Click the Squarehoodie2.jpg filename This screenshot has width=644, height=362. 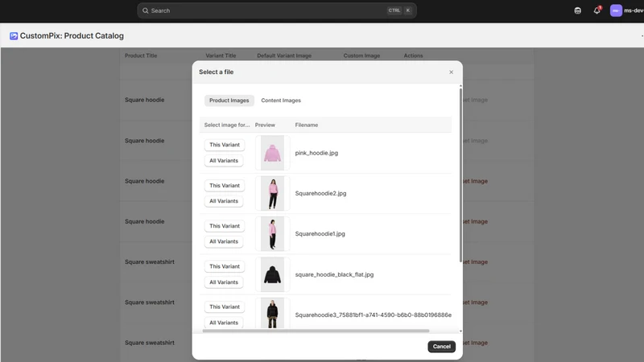point(320,193)
